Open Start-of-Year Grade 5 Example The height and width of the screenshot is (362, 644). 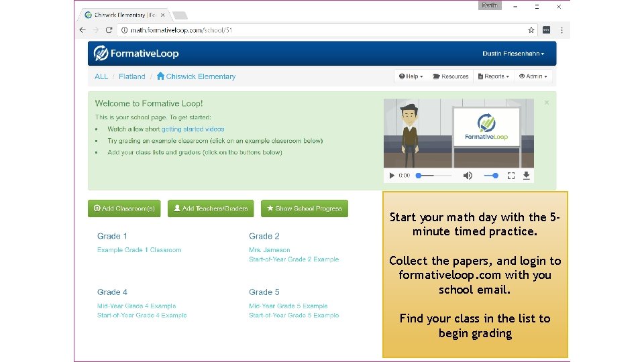click(x=294, y=315)
